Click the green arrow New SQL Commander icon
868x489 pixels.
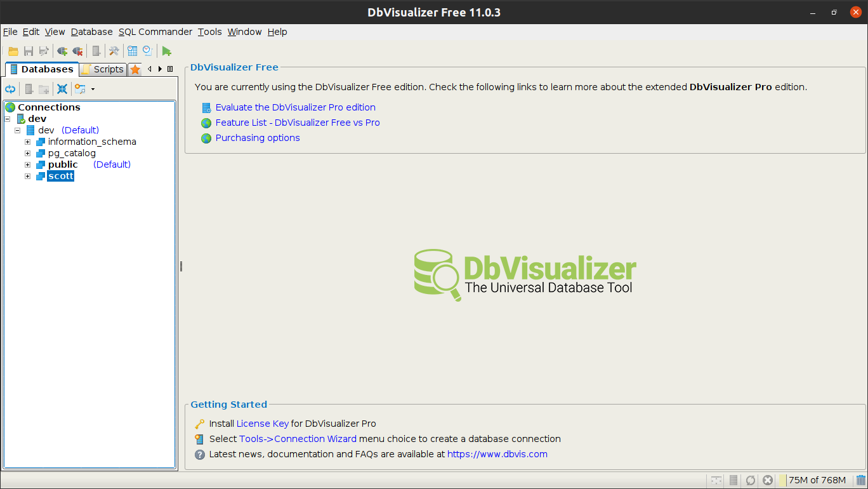[166, 51]
